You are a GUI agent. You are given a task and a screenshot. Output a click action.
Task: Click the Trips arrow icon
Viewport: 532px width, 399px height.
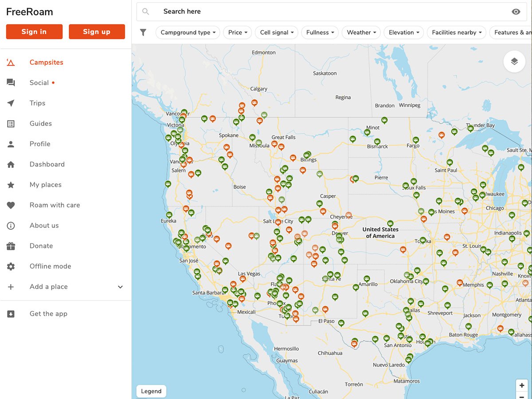11,103
